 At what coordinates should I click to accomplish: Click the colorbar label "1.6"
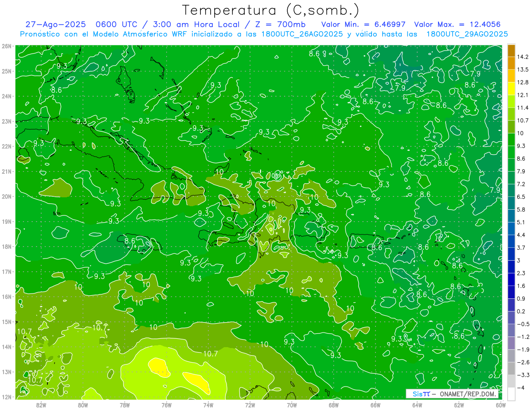click(x=521, y=286)
